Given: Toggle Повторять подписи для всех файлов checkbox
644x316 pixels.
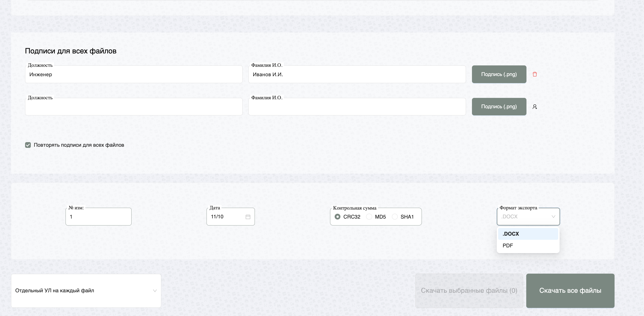Looking at the screenshot, I should [x=28, y=145].
